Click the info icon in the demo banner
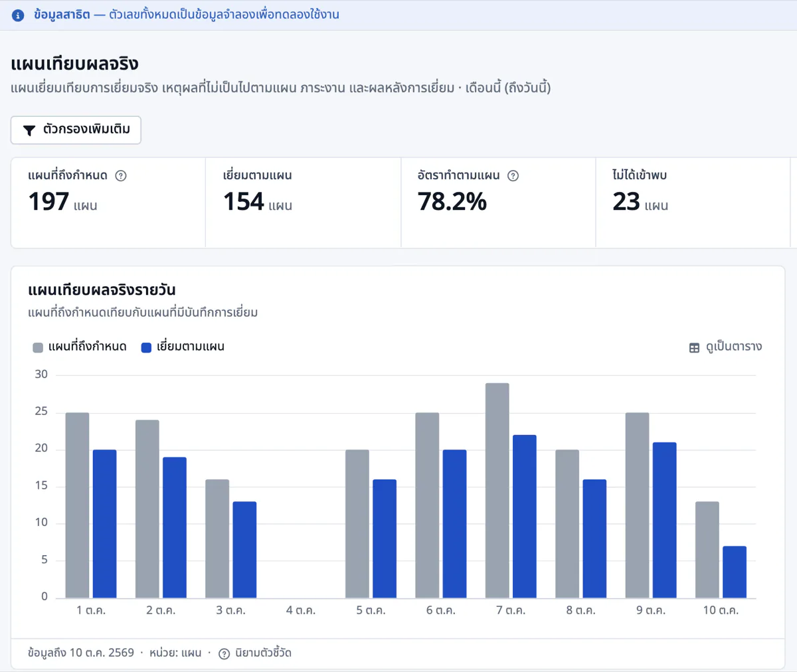The image size is (797, 672). coord(18,15)
